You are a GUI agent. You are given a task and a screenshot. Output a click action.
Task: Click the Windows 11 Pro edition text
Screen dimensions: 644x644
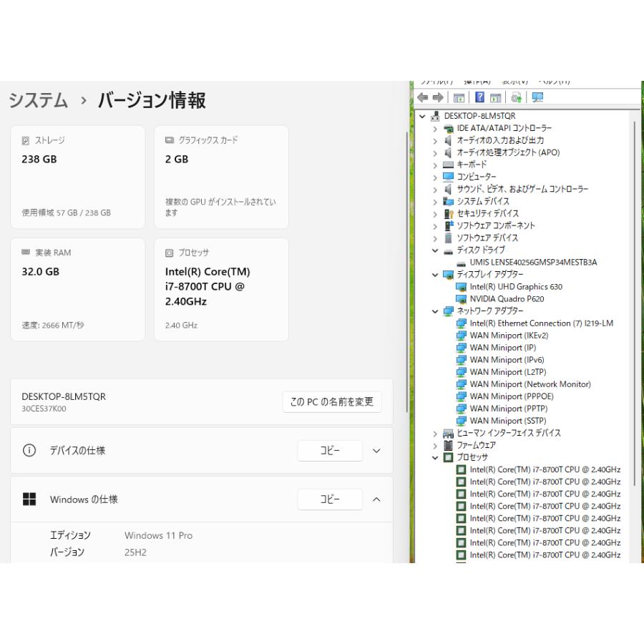[x=159, y=535]
